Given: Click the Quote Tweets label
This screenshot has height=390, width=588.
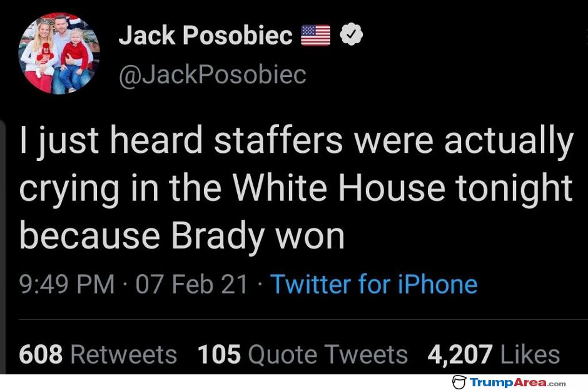Looking at the screenshot, I should (x=328, y=354).
